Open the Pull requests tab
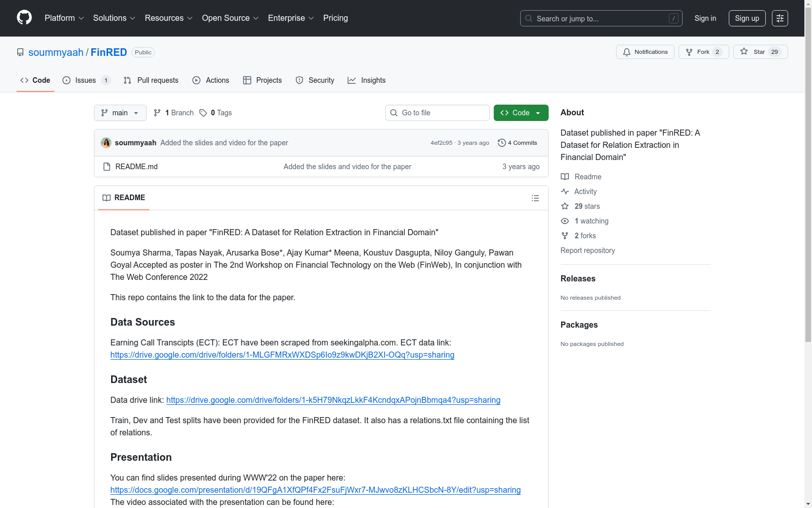The image size is (812, 508). [151, 80]
